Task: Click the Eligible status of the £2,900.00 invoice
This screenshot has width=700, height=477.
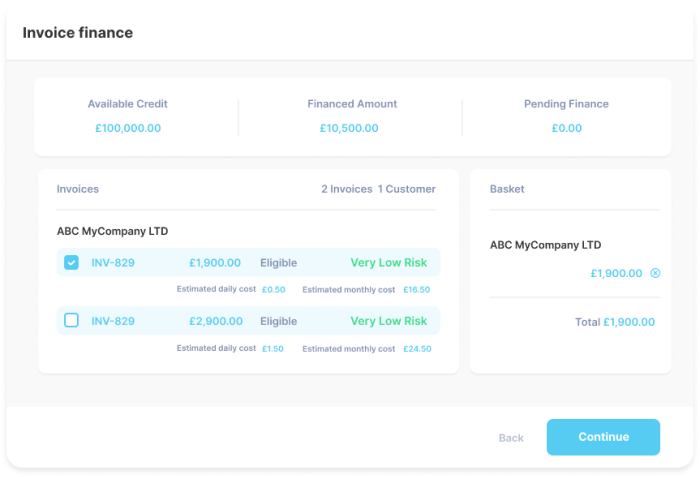Action: (279, 321)
